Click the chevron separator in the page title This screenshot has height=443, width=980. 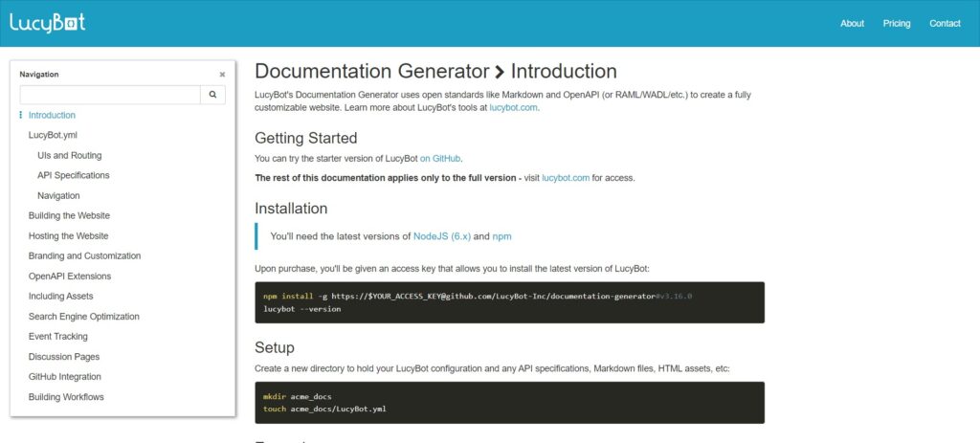click(500, 72)
